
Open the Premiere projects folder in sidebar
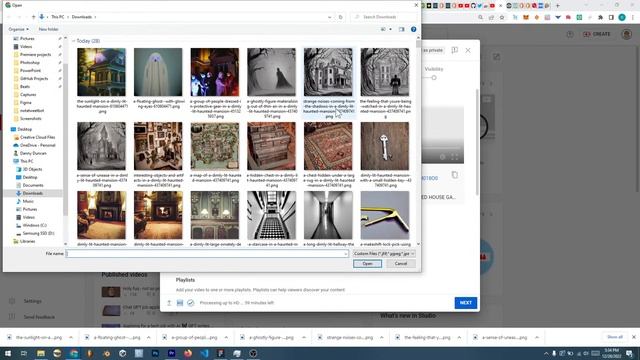(x=35, y=54)
